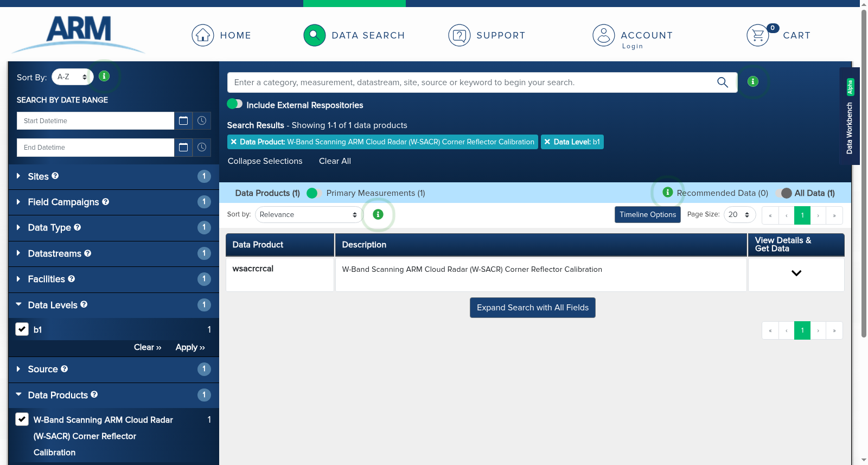Toggle Include External Repositories switch

[235, 104]
